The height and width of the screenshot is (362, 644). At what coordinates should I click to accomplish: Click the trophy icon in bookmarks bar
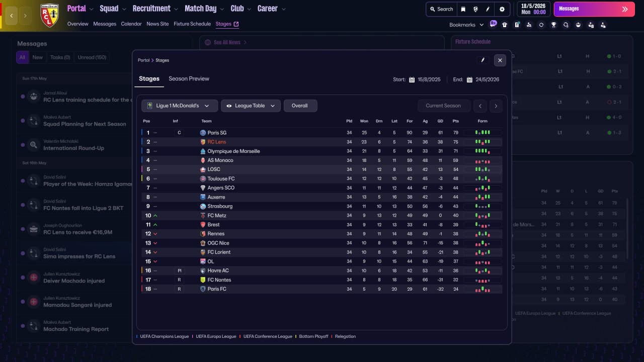pyautogui.click(x=554, y=25)
